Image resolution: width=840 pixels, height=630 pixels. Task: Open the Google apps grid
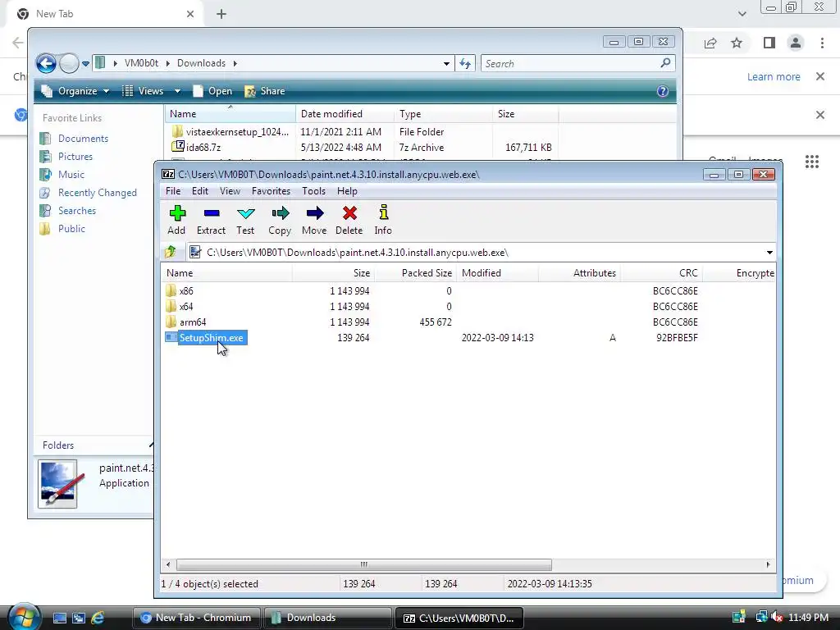point(812,162)
